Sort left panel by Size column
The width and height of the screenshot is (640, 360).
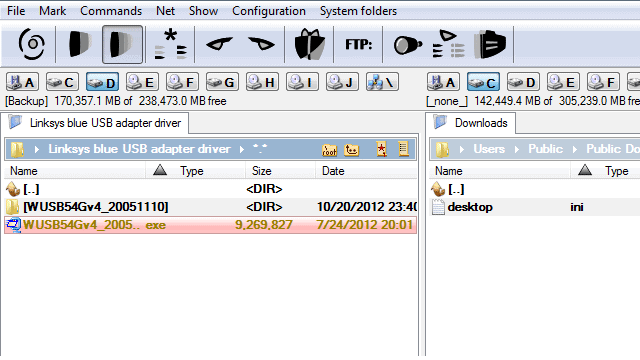(x=280, y=171)
